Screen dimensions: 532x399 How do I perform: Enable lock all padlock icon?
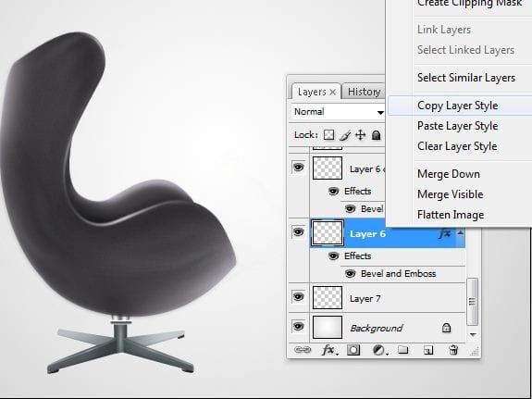[x=376, y=135]
